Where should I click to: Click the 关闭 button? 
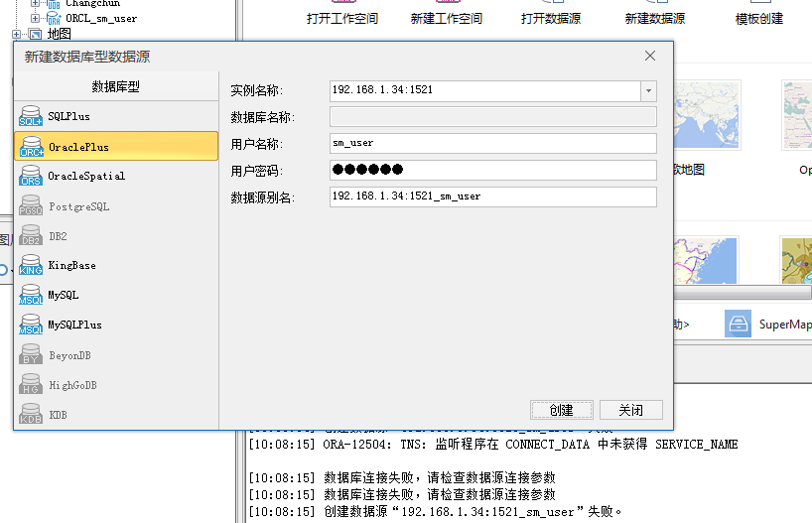coord(630,410)
